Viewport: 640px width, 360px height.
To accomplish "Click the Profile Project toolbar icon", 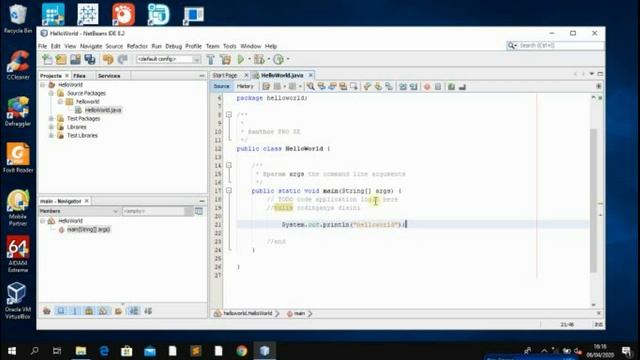I will tap(279, 60).
